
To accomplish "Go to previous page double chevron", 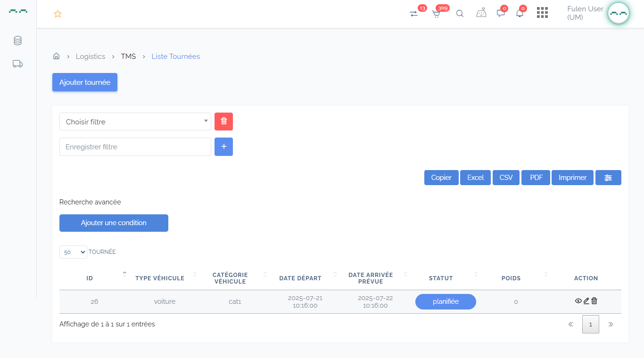I will coord(570,324).
